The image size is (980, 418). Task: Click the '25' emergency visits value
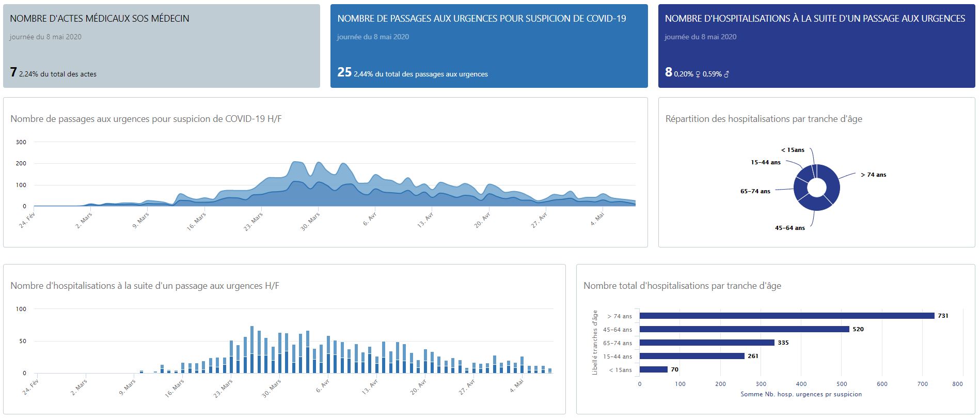pos(344,72)
